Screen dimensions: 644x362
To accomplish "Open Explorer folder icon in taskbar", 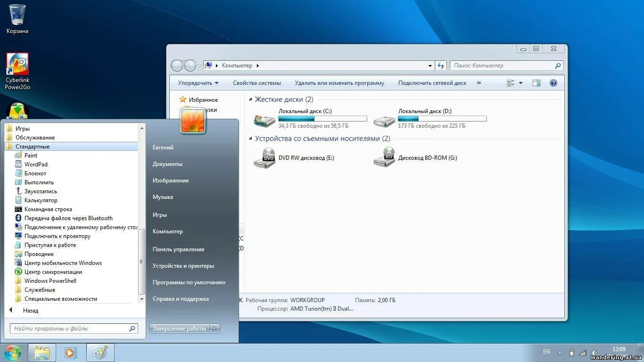I will (x=42, y=353).
